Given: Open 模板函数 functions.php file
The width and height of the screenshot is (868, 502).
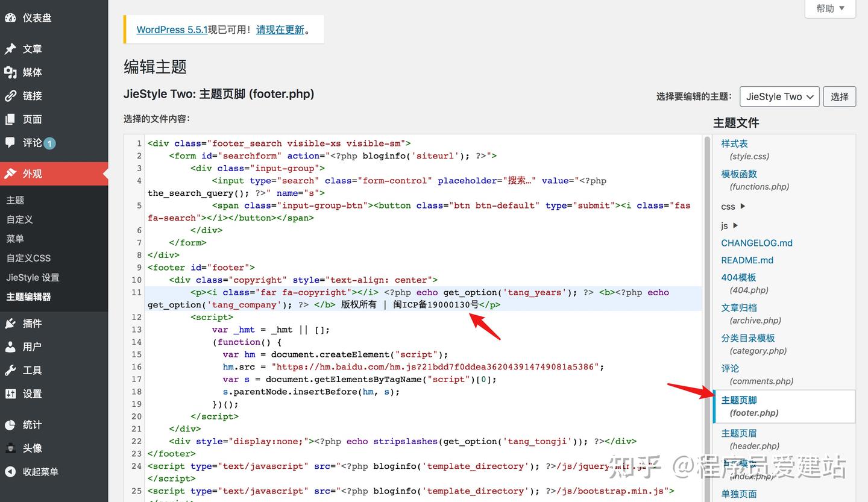Looking at the screenshot, I should [755, 180].
